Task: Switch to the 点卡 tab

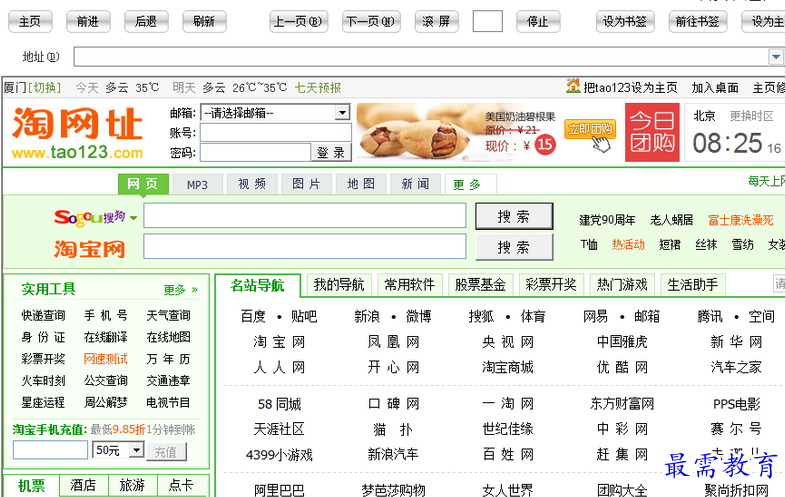Action: [181, 485]
